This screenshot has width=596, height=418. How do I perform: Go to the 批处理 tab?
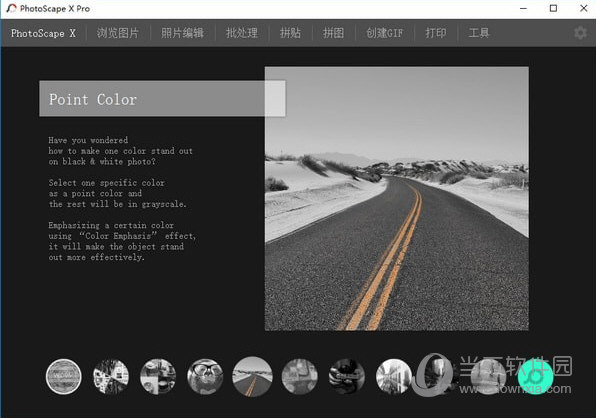click(x=242, y=33)
